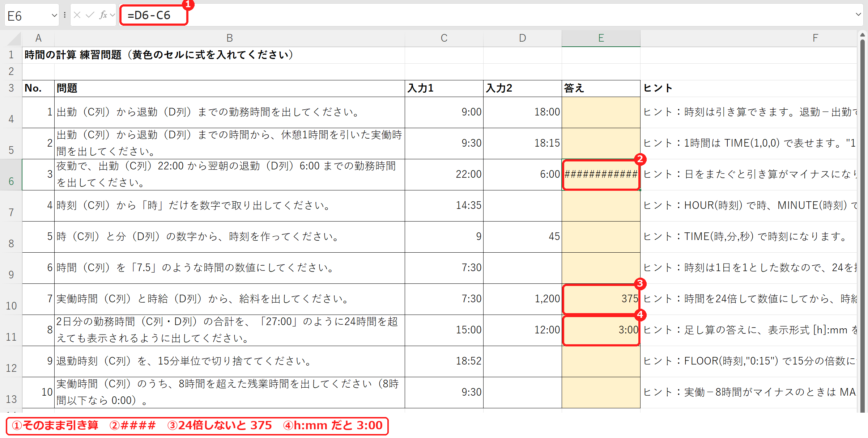Screen dimensions: 868x438
Task: Select column E header
Action: point(601,38)
